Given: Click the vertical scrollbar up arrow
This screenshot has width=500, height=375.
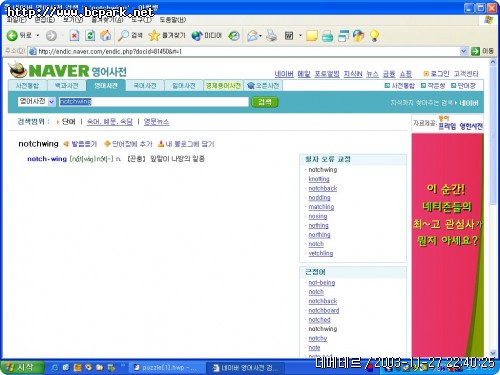Looking at the screenshot, I should click(493, 62).
